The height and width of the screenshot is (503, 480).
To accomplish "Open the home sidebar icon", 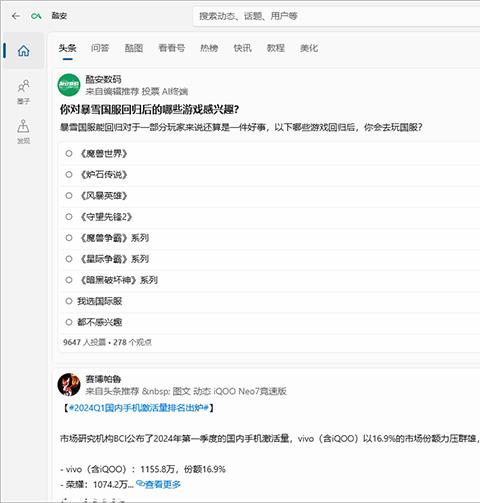I will (23, 51).
